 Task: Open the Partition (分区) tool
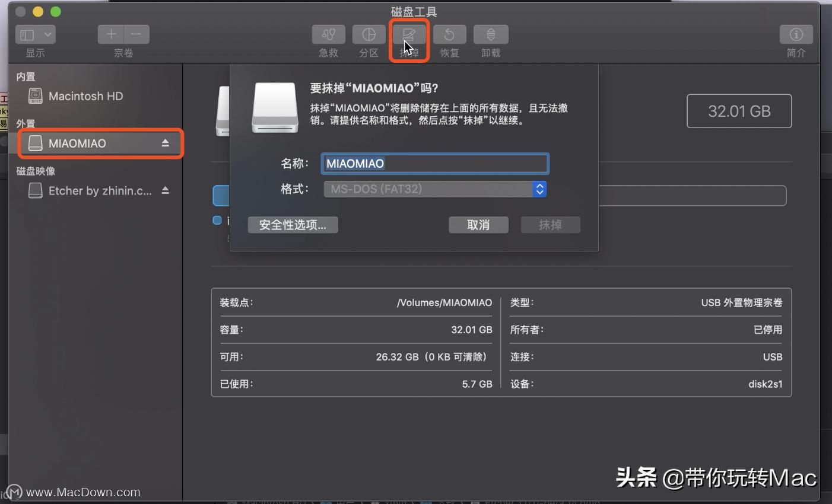369,34
